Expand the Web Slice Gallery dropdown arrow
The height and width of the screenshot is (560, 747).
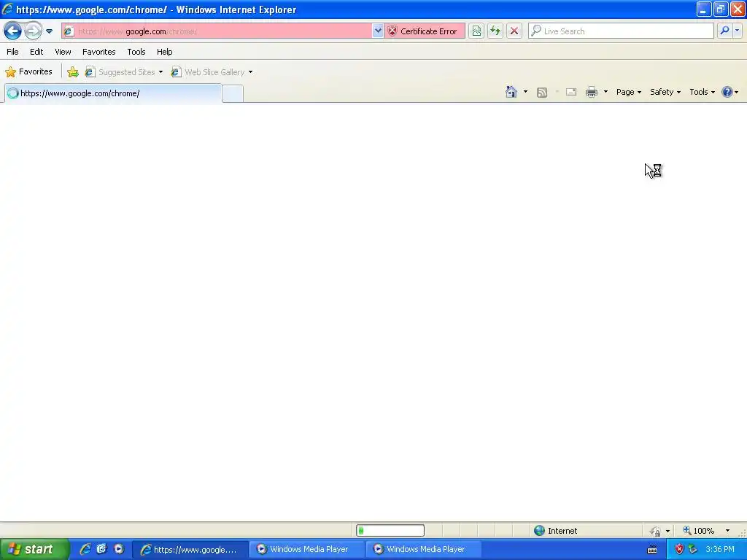click(251, 72)
